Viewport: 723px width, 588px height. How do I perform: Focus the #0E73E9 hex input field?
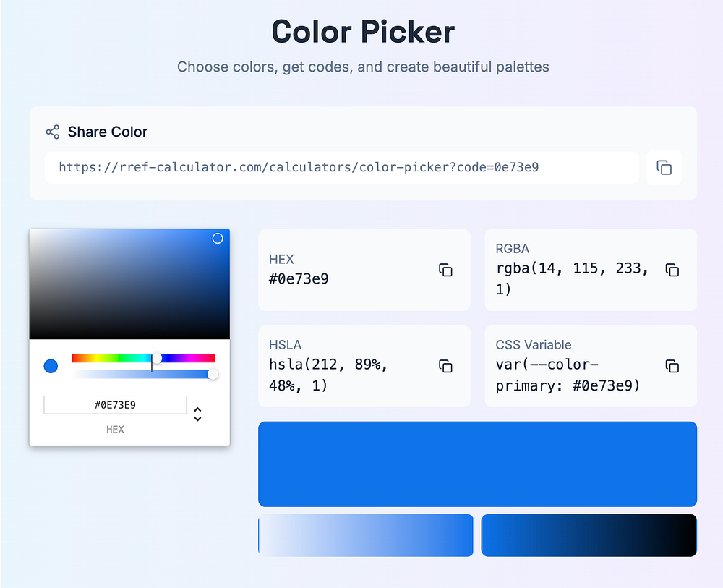115,405
